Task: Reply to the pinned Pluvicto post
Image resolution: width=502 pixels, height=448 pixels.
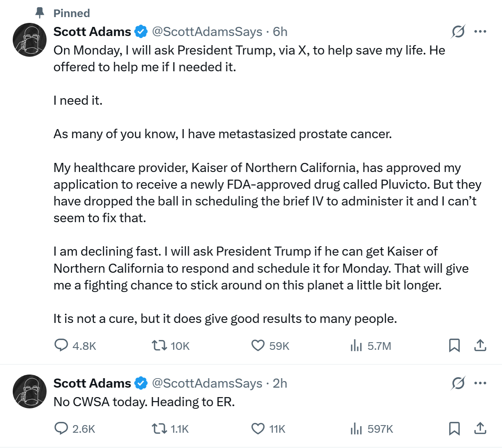Action: tap(61, 345)
